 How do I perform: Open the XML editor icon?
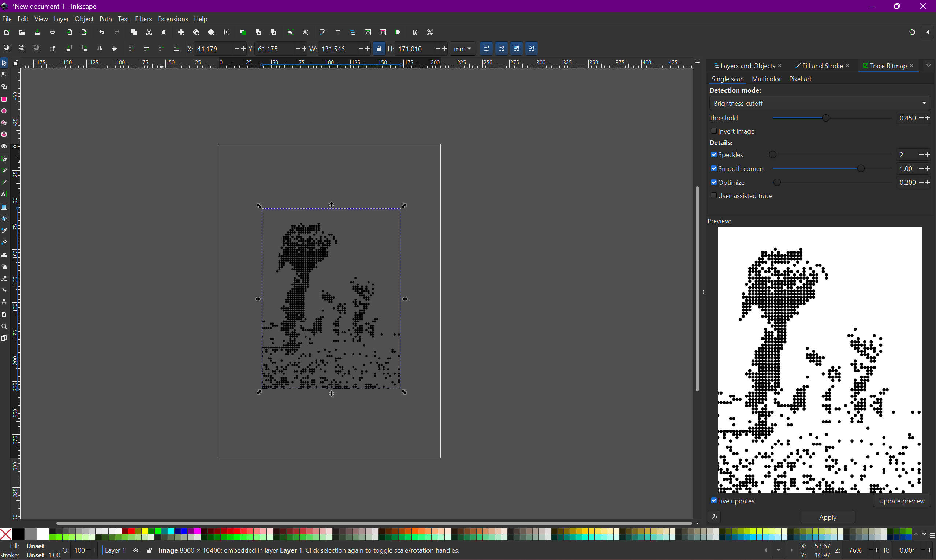click(368, 33)
